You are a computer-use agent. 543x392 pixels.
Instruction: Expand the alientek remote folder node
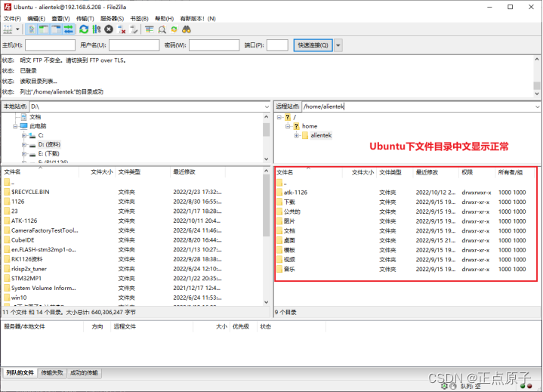click(297, 135)
